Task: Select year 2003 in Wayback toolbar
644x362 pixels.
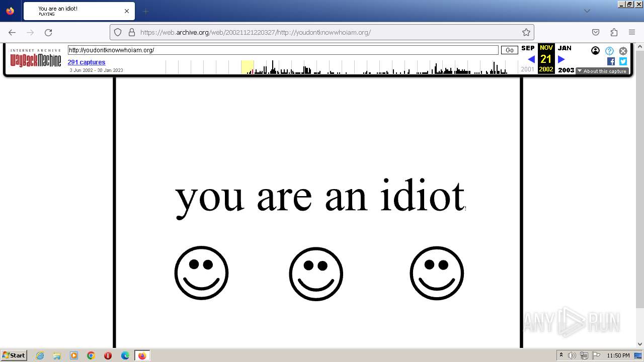Action: [566, 70]
